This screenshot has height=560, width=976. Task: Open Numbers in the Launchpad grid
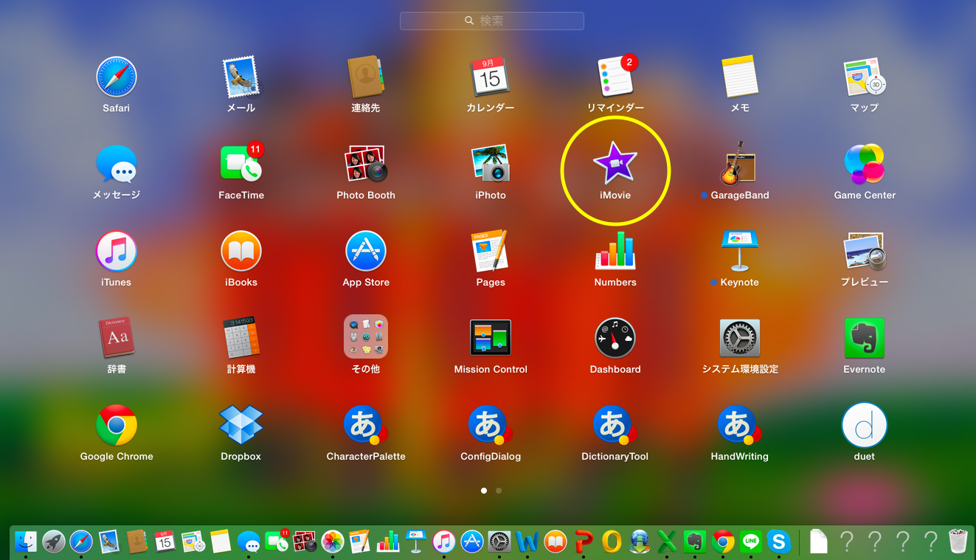pyautogui.click(x=615, y=251)
